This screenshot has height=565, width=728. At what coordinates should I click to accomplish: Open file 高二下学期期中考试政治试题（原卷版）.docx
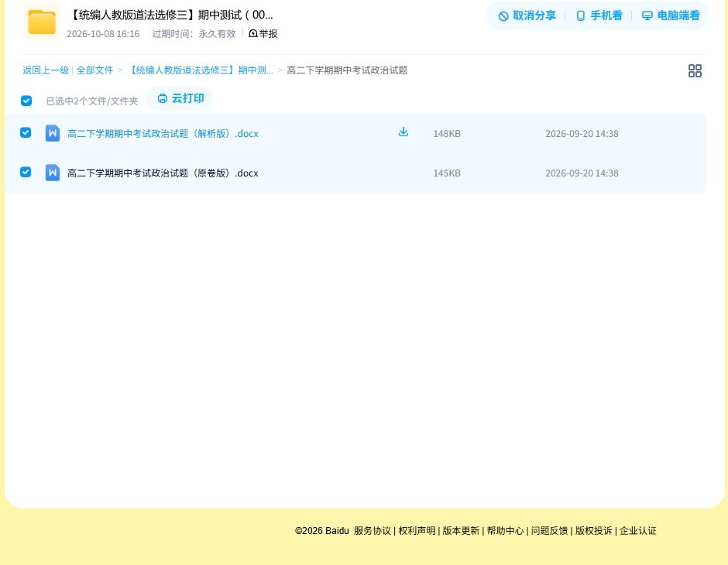coord(163,173)
